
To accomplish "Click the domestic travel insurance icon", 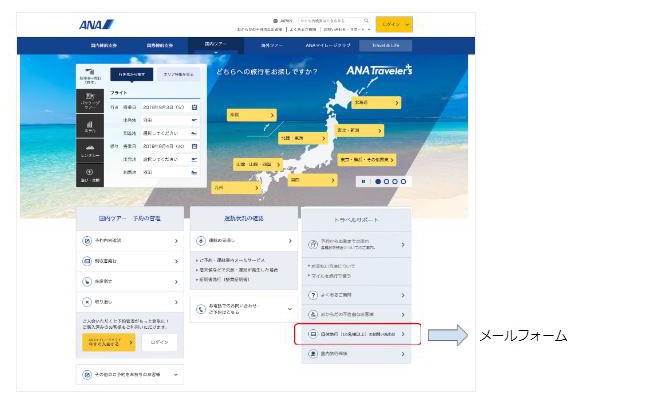I will (313, 354).
